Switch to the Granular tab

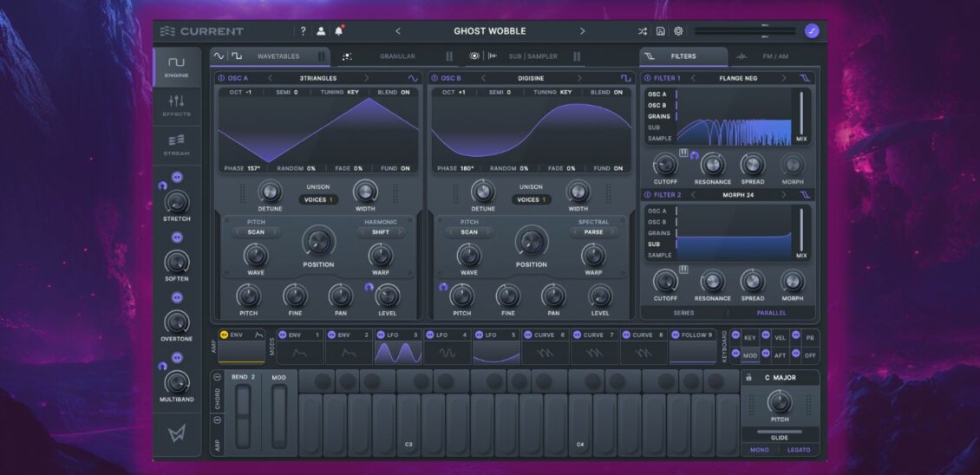(x=397, y=56)
